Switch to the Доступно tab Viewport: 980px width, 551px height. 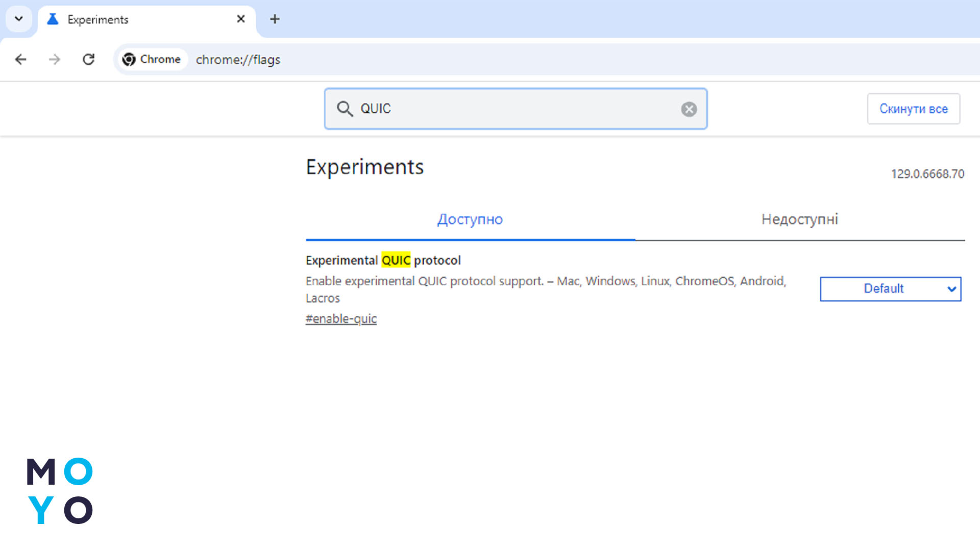470,219
